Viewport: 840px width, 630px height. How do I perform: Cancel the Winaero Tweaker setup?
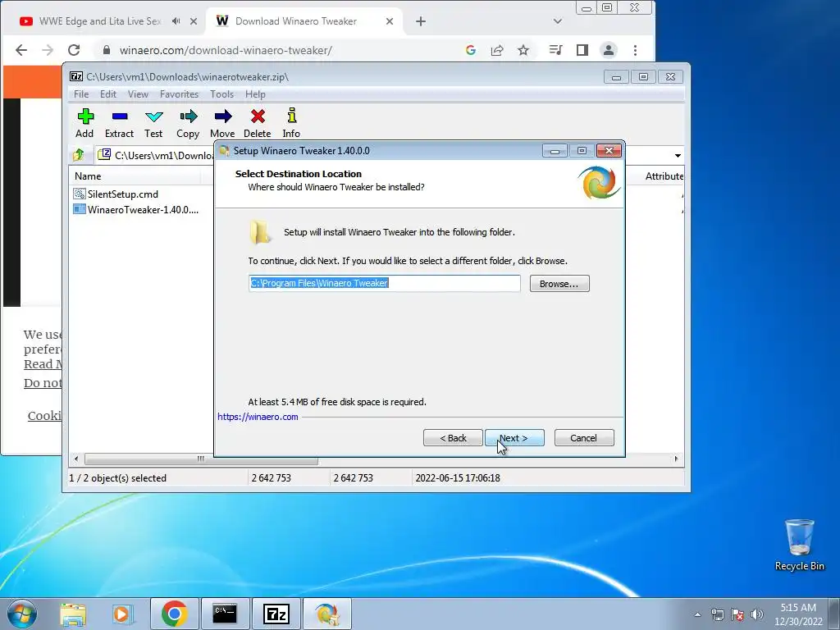[x=584, y=438]
